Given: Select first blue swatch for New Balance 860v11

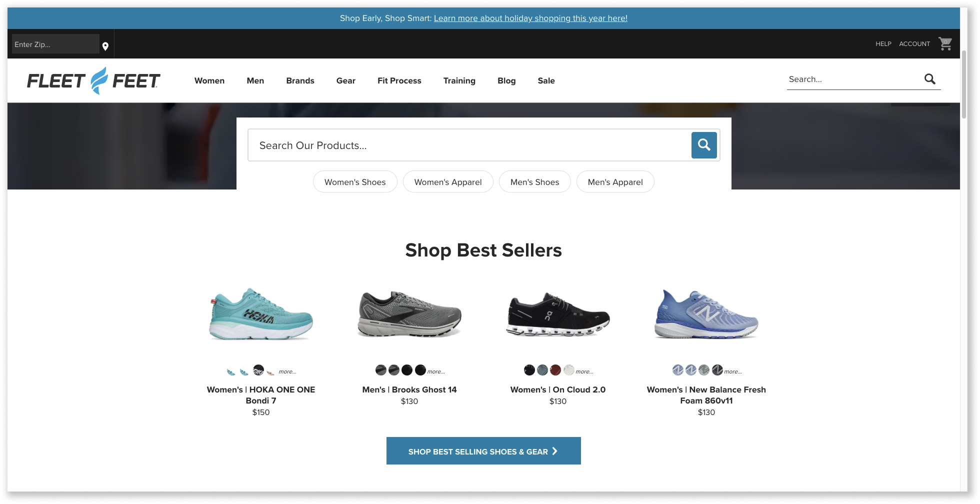Looking at the screenshot, I should click(x=678, y=370).
